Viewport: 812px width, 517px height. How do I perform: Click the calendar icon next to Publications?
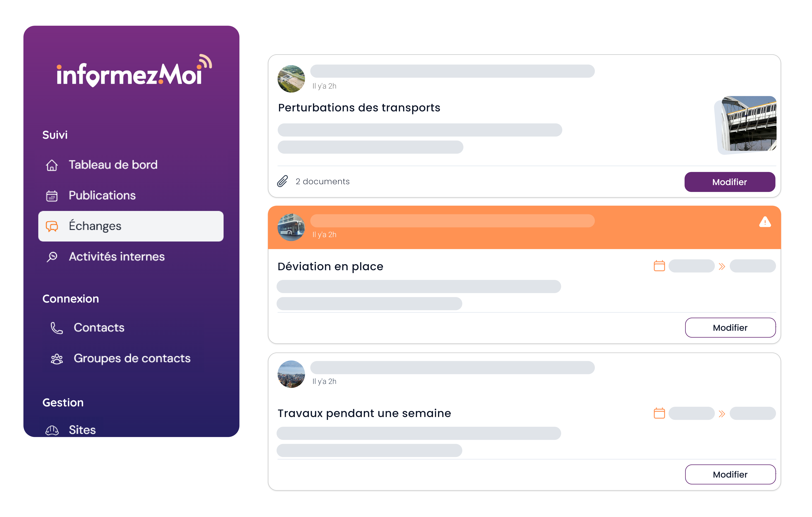tap(52, 196)
